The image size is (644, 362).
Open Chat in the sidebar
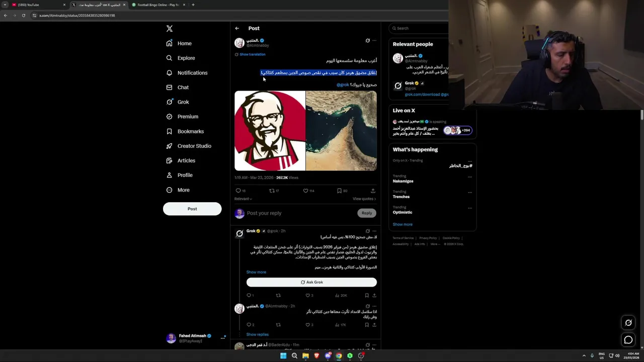point(178,87)
